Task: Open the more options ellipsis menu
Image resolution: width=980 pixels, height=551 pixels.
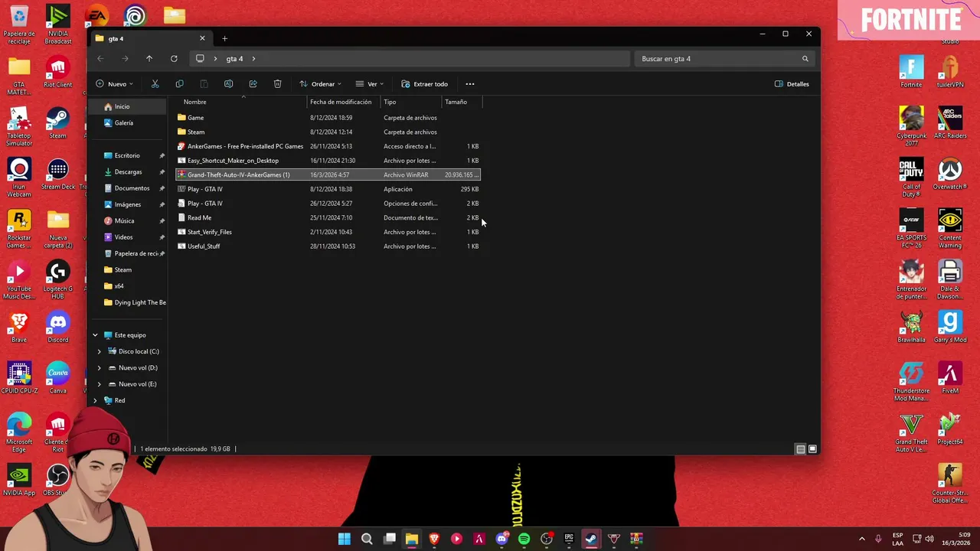Action: pos(470,84)
